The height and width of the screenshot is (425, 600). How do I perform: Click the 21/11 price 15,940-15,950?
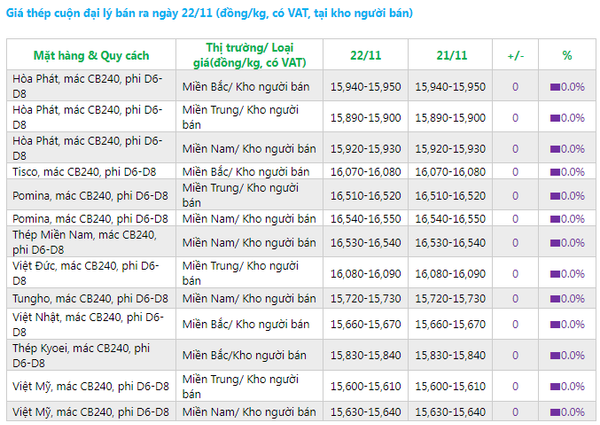[x=450, y=86]
